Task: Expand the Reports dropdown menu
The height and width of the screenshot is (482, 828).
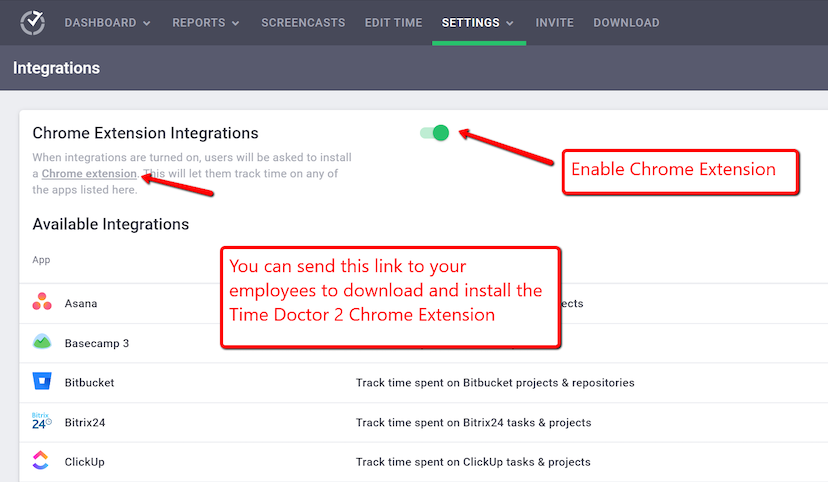Action: point(205,23)
